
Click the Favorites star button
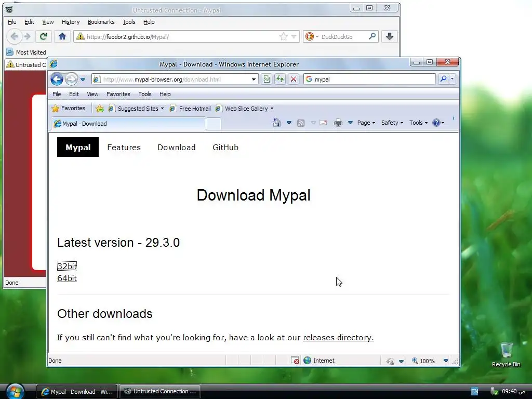[x=68, y=108]
